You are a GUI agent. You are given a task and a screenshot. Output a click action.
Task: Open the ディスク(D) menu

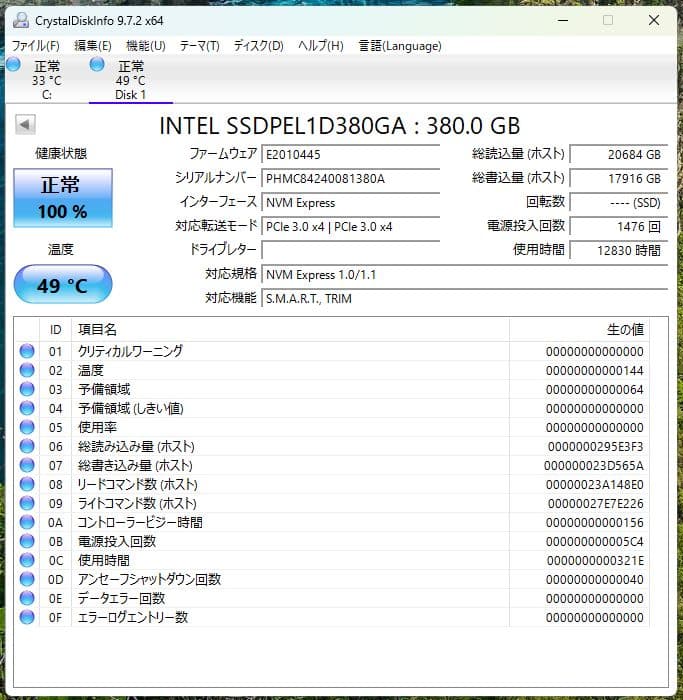258,46
